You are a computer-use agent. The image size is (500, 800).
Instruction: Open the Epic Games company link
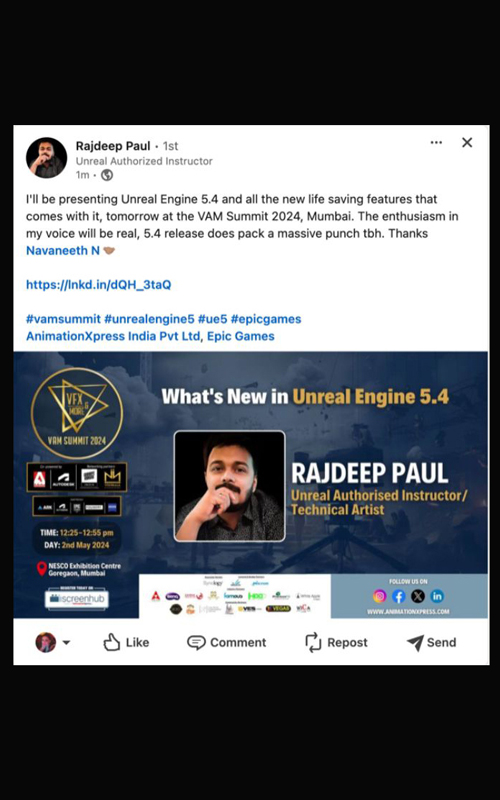pos(241,336)
